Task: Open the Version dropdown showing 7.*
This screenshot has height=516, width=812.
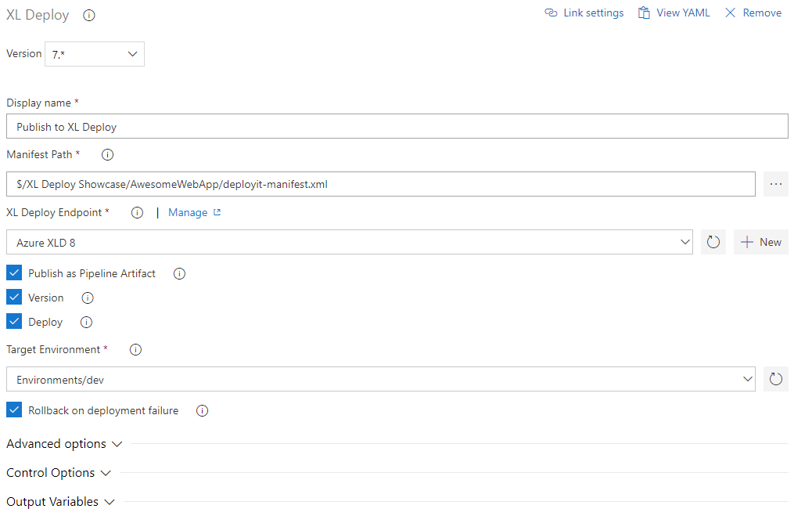Action: (94, 53)
